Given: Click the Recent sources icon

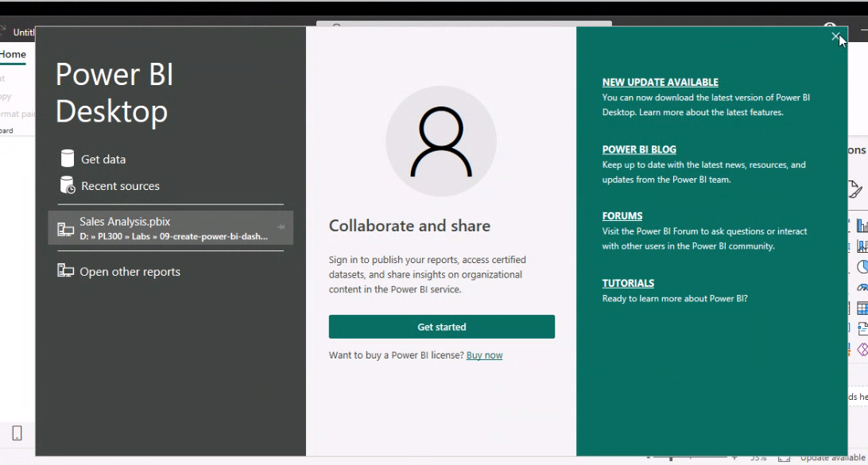Looking at the screenshot, I should [67, 185].
